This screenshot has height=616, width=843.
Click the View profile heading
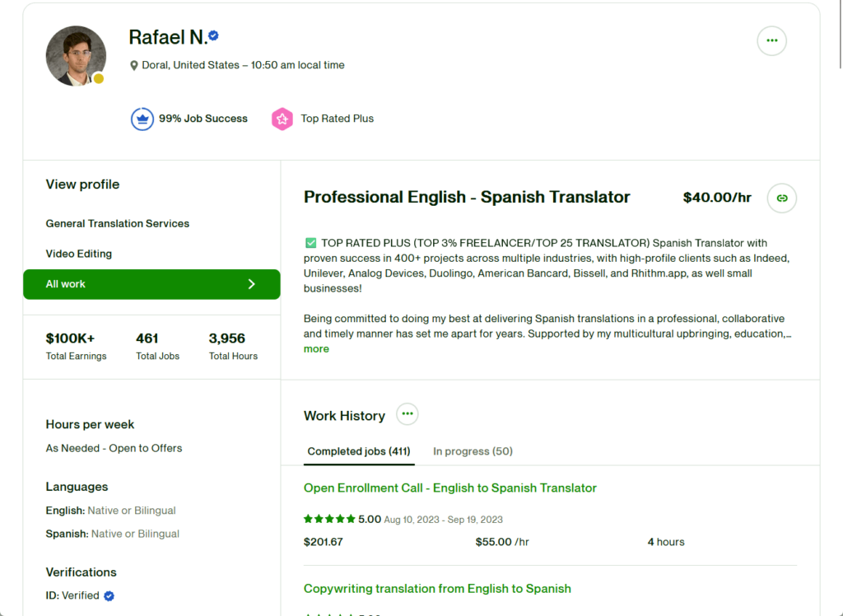[82, 184]
